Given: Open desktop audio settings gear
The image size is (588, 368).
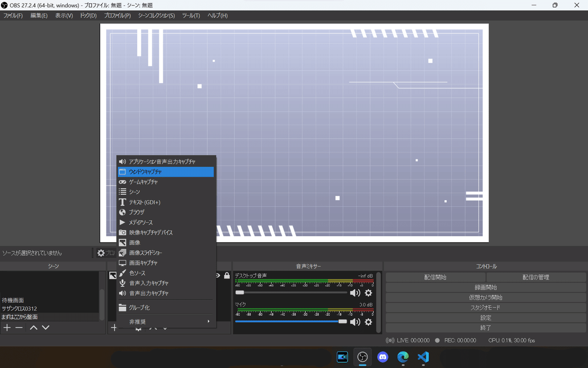Looking at the screenshot, I should pyautogui.click(x=368, y=293).
